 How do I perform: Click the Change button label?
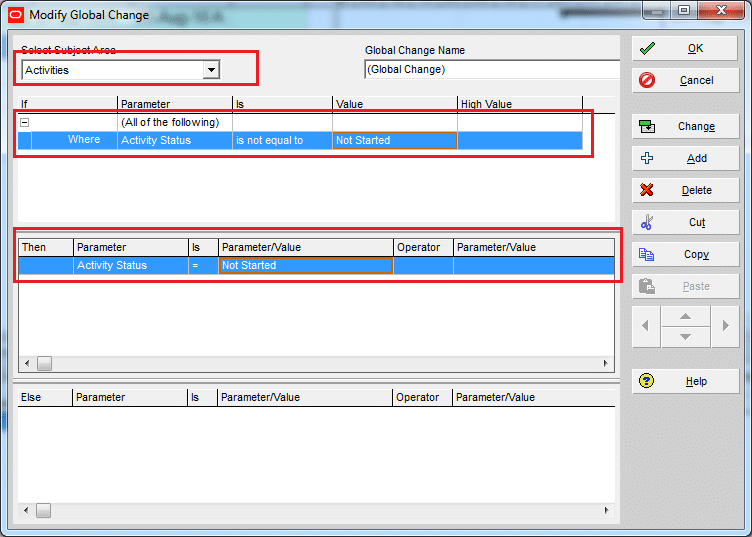pyautogui.click(x=696, y=127)
